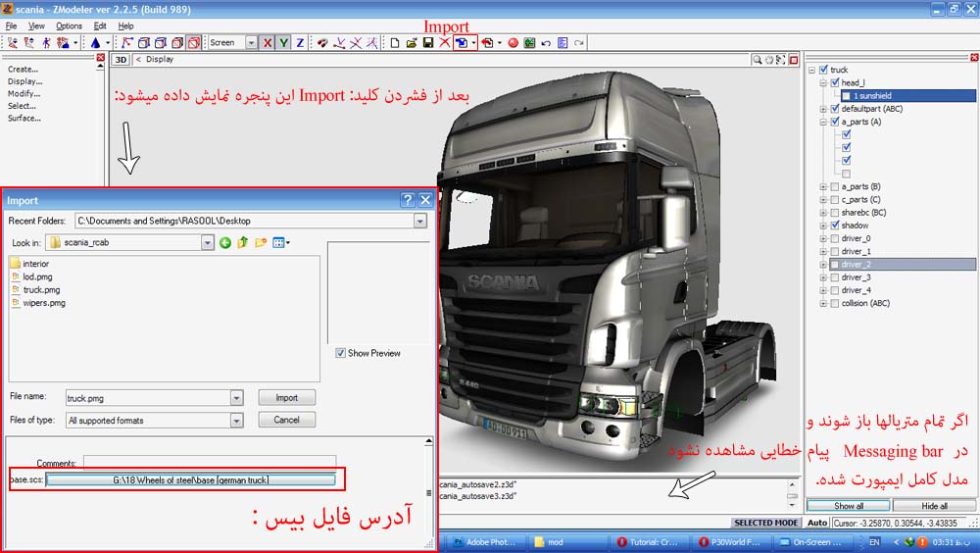Image resolution: width=980 pixels, height=553 pixels.
Task: Check the a_parts (B) checkbox
Action: 835,186
